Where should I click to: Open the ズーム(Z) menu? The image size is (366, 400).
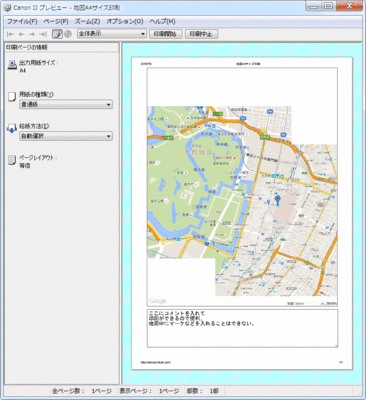click(x=87, y=21)
